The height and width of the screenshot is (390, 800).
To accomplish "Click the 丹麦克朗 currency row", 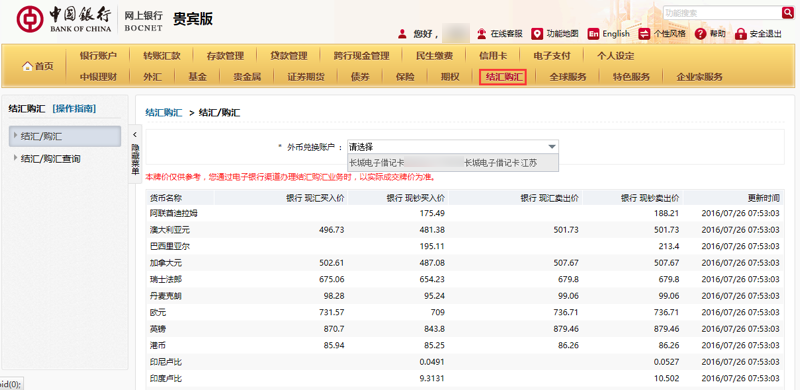I will click(x=465, y=296).
